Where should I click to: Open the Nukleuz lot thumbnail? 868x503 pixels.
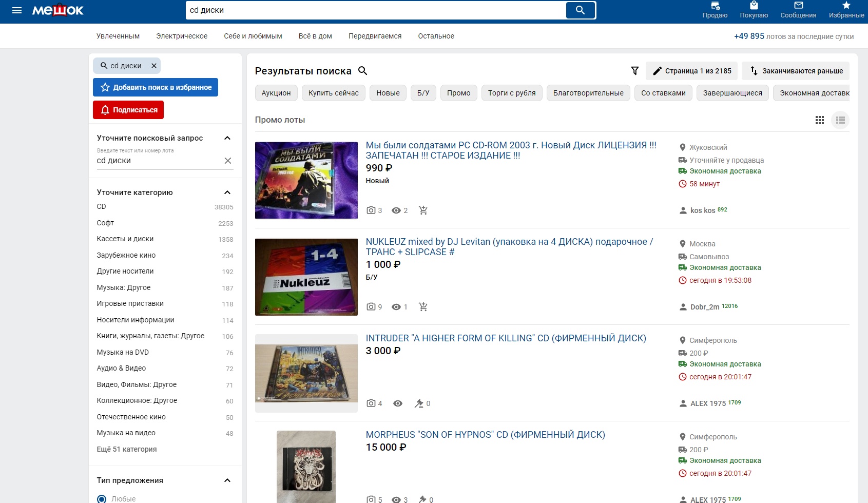(x=306, y=277)
